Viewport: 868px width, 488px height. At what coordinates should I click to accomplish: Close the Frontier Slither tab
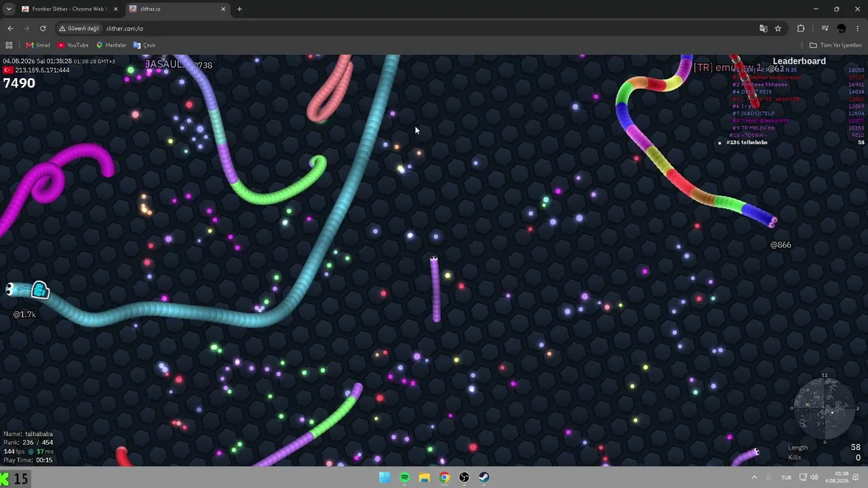pos(115,9)
